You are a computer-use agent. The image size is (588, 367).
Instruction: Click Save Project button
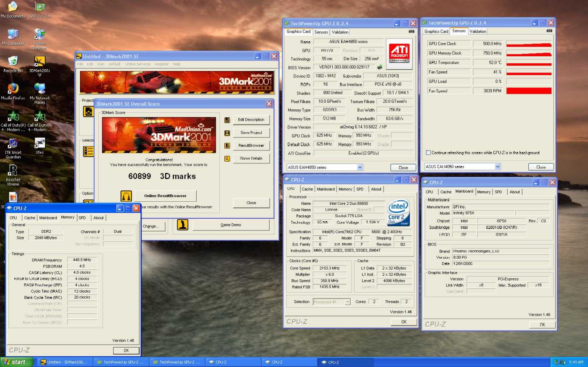point(251,133)
